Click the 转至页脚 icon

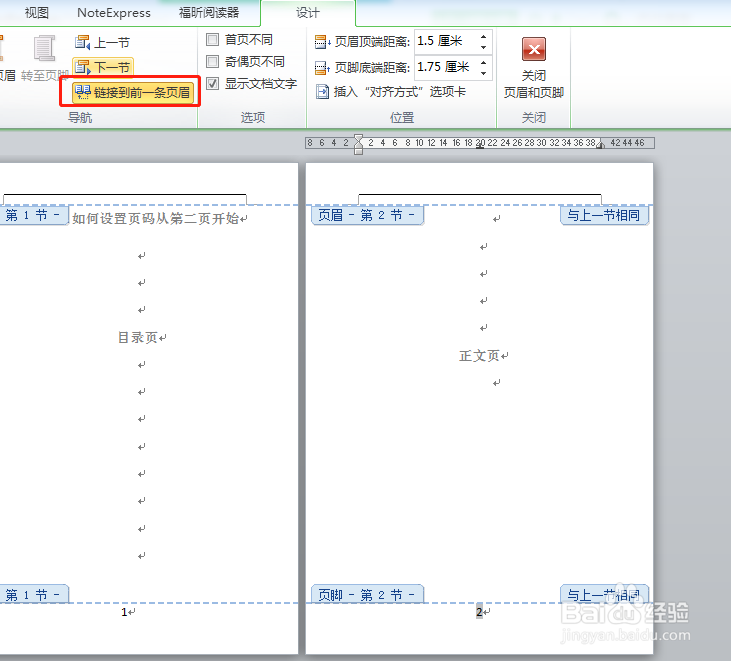point(44,48)
